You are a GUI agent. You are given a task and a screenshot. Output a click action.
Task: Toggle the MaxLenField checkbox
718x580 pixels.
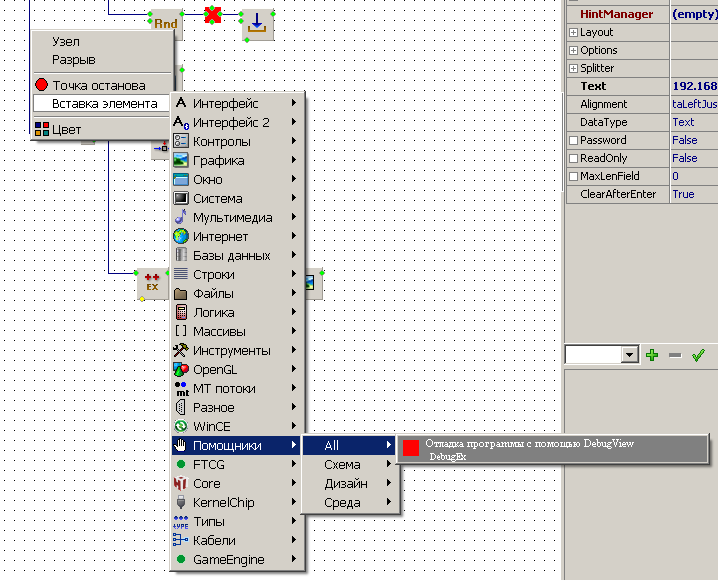(573, 177)
